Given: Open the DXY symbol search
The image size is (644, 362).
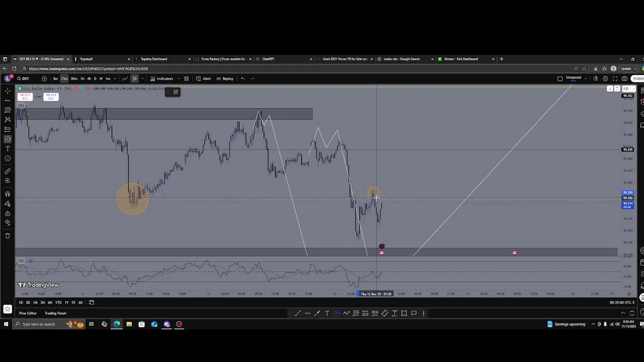Looking at the screenshot, I should pos(23,78).
